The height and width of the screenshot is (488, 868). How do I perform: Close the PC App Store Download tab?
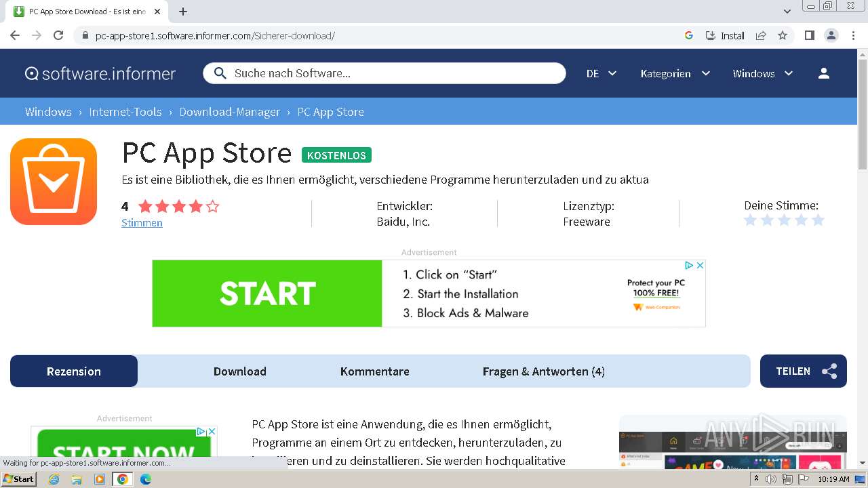coord(157,12)
